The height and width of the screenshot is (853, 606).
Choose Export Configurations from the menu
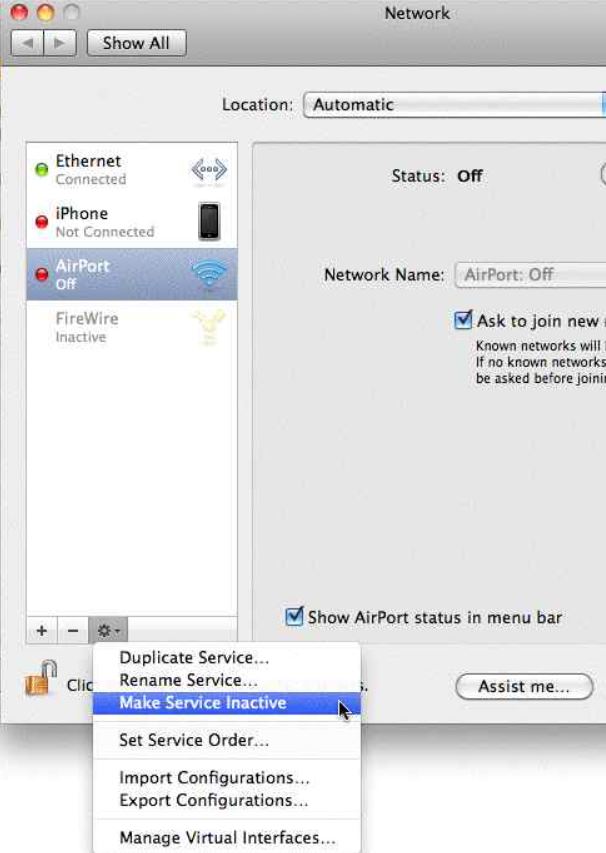pyautogui.click(x=227, y=800)
